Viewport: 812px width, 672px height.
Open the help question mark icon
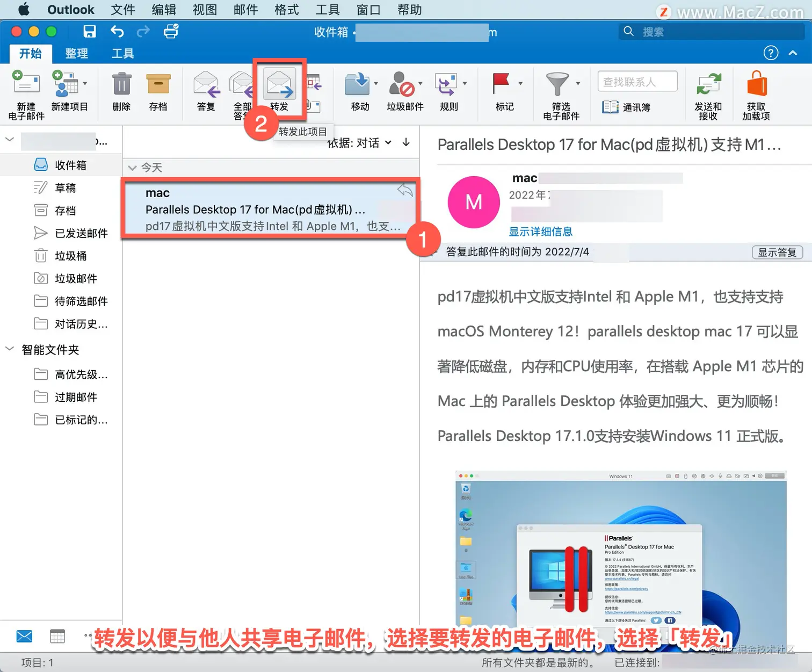pyautogui.click(x=771, y=53)
